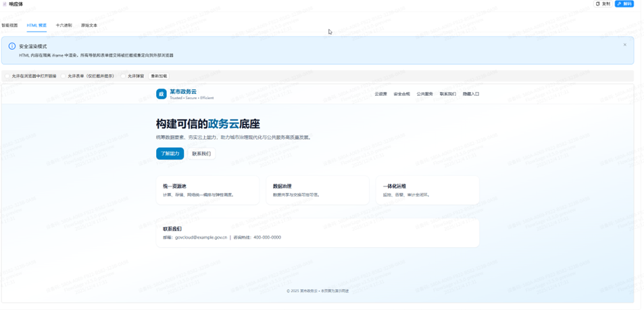Click the 联系我们 heading in the contact card
The image size is (644, 310).
[172, 229]
